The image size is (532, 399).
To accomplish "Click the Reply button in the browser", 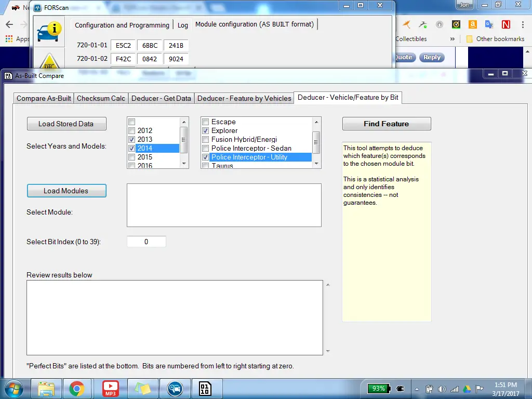I will [432, 57].
